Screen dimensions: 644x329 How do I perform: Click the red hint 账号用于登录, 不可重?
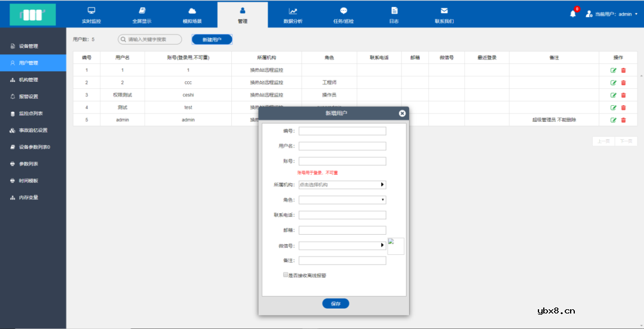pos(317,173)
